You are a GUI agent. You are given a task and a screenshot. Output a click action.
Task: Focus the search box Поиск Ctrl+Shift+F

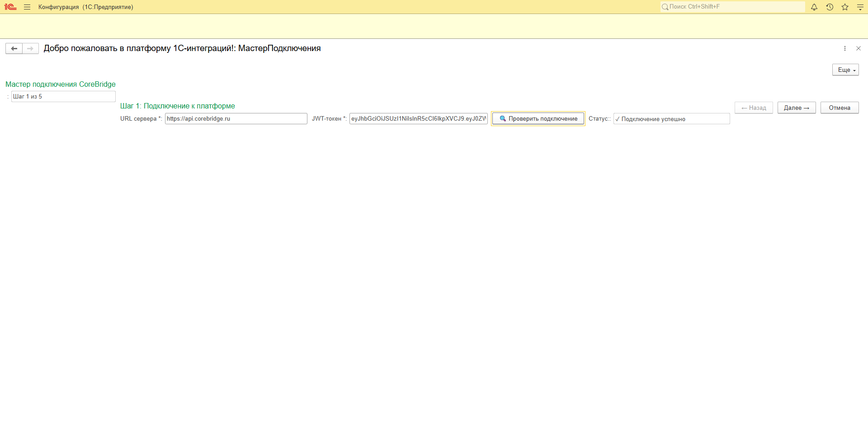[x=732, y=7]
